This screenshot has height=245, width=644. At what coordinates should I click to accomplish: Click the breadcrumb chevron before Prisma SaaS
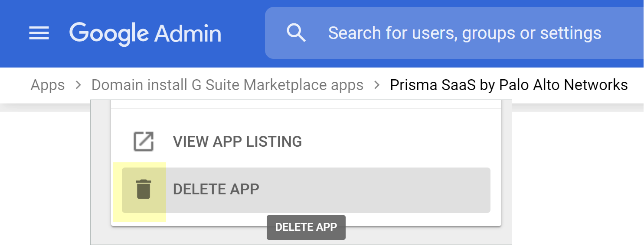coord(377,85)
